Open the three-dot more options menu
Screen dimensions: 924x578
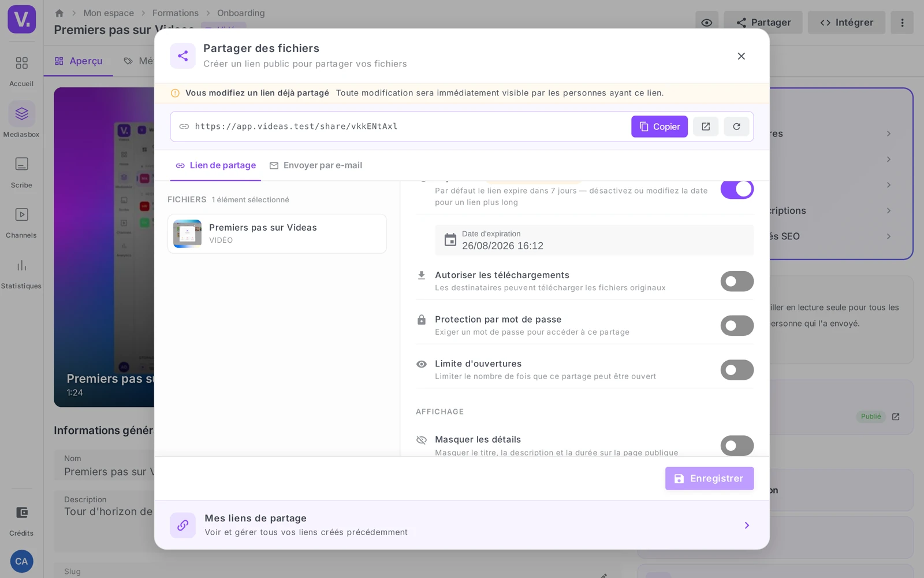pos(902,23)
